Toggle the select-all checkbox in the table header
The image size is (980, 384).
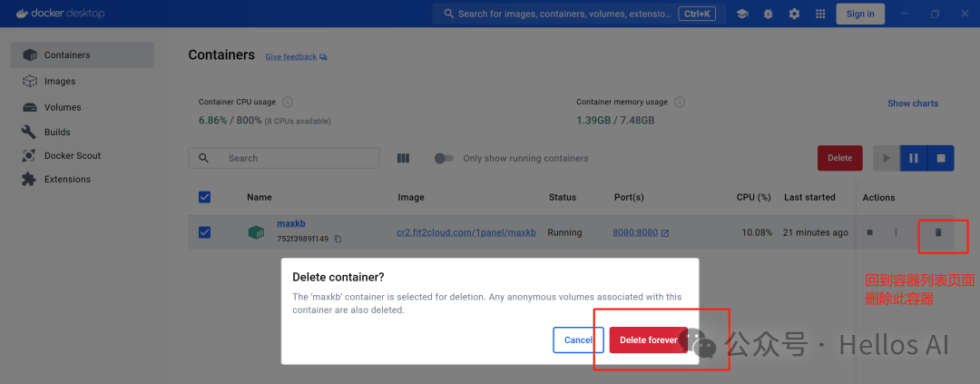click(x=204, y=197)
